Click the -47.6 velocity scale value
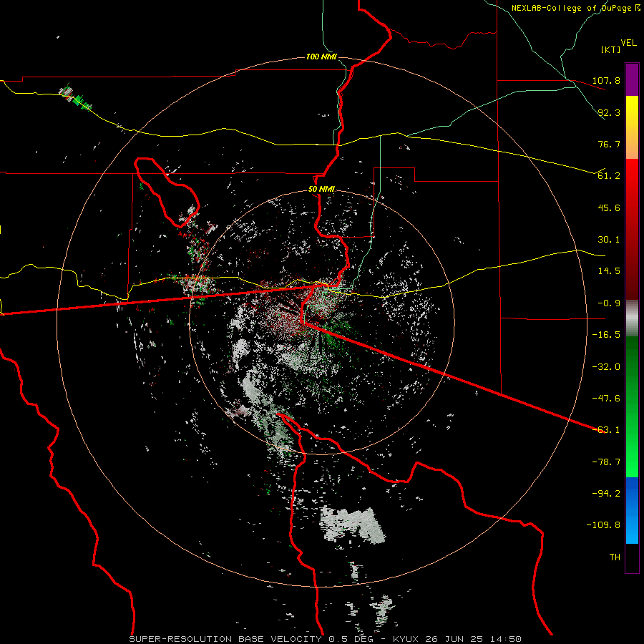Screen dimensions: 644x644 click(606, 399)
